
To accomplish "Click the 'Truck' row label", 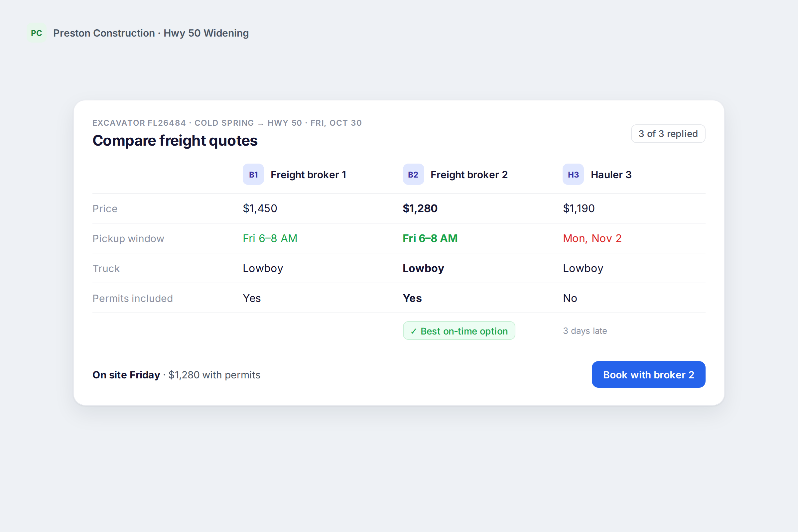I will click(106, 268).
